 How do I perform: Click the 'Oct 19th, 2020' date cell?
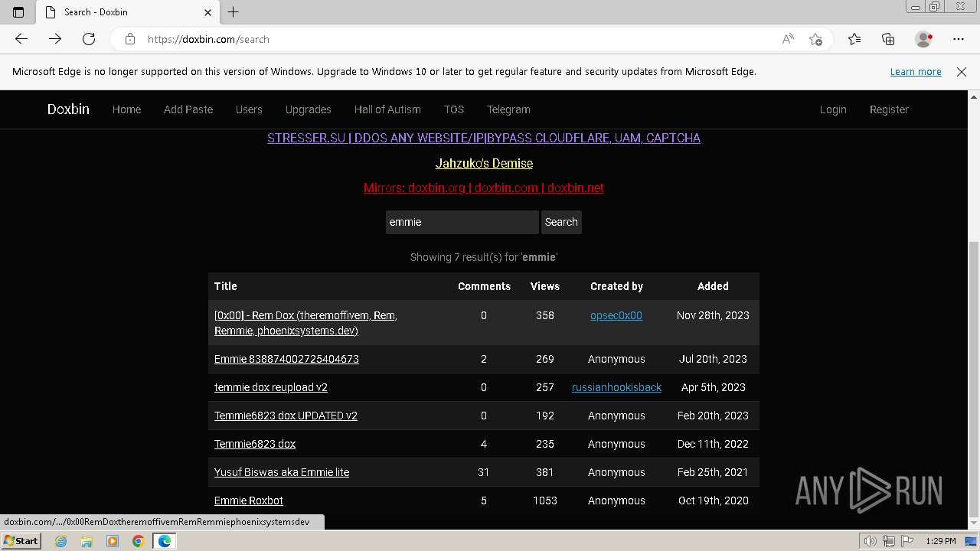pyautogui.click(x=714, y=500)
